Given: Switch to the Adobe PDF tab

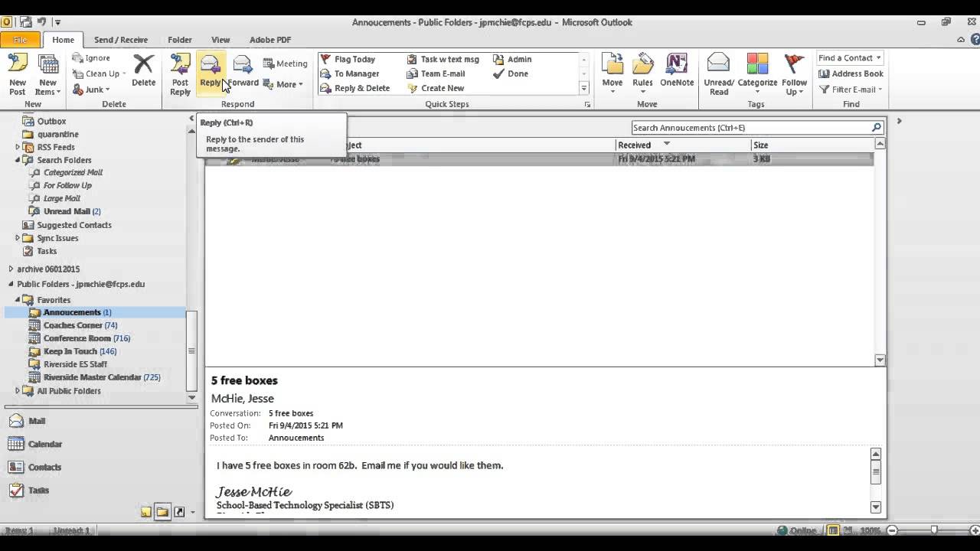Looking at the screenshot, I should (270, 40).
